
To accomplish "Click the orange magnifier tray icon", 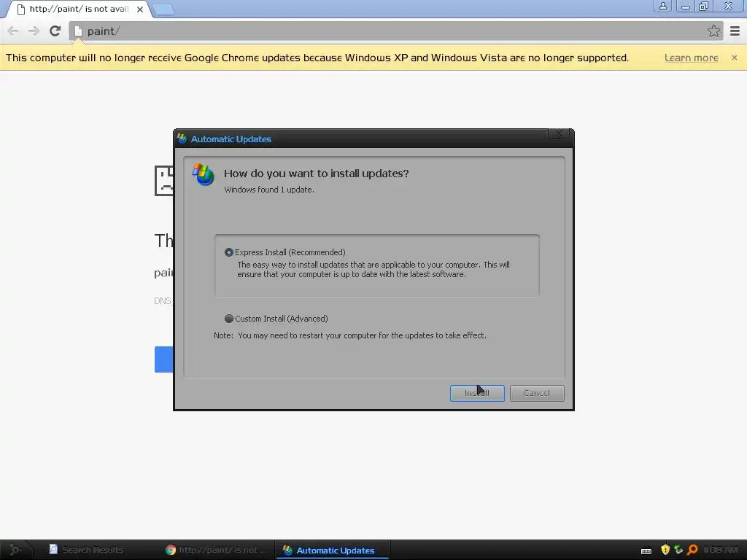I will pyautogui.click(x=693, y=550).
